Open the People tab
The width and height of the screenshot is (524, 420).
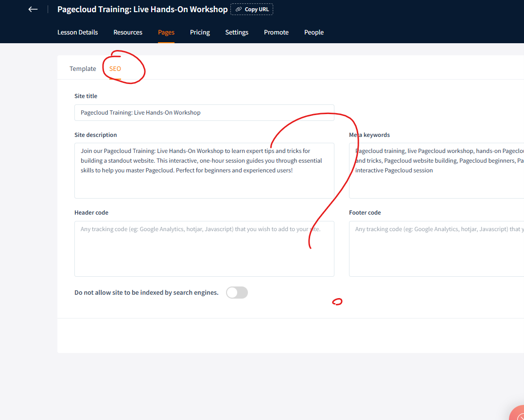point(314,33)
